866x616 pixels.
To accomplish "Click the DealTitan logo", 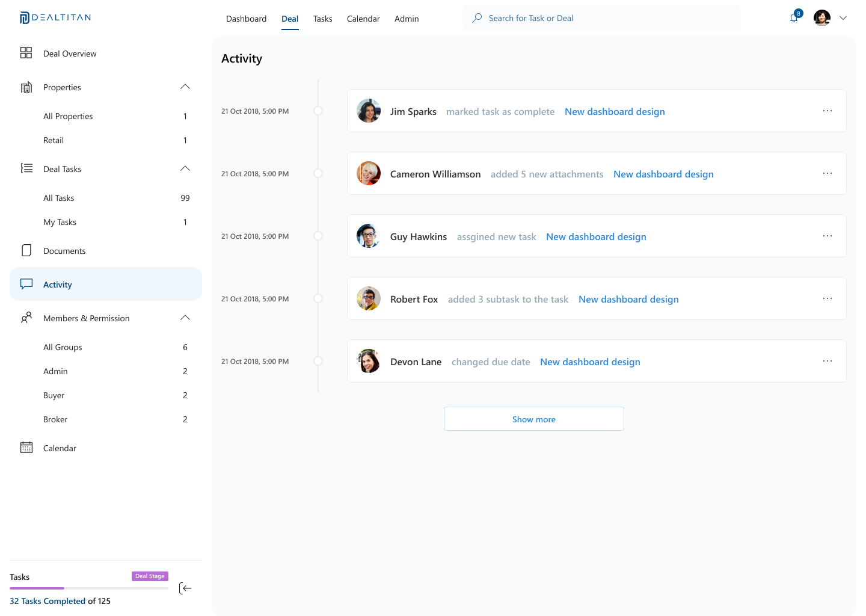I will [55, 18].
